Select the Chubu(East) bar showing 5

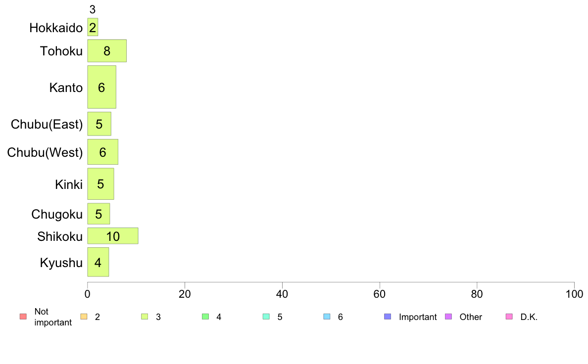coord(99,124)
